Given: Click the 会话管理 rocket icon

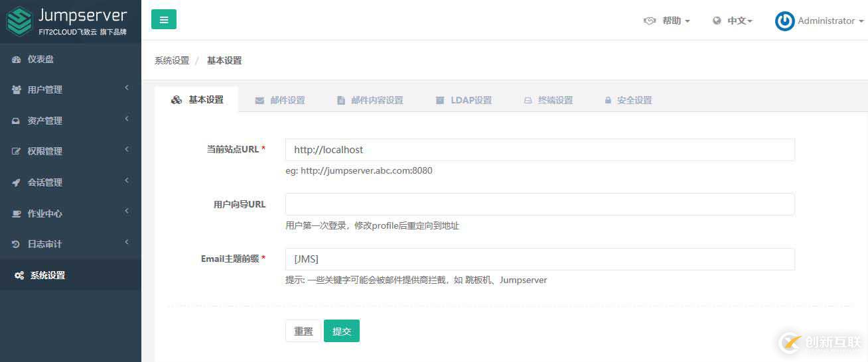Looking at the screenshot, I should pos(17,182).
